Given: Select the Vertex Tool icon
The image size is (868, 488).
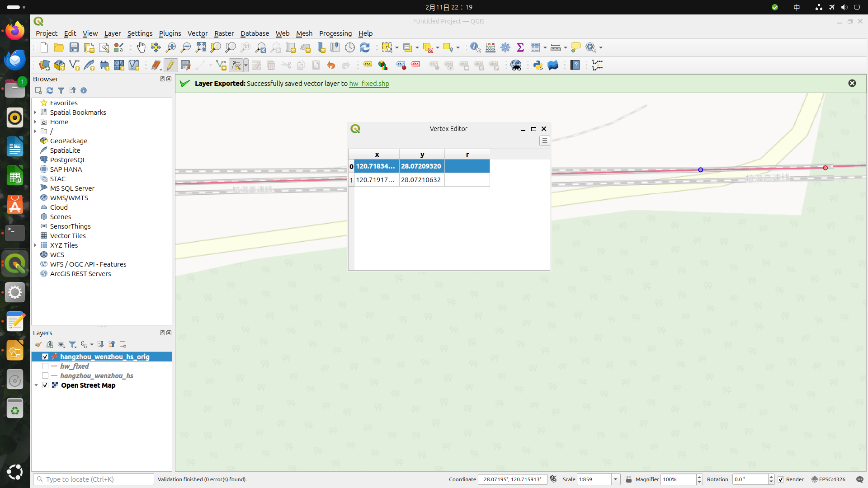Looking at the screenshot, I should [x=236, y=66].
